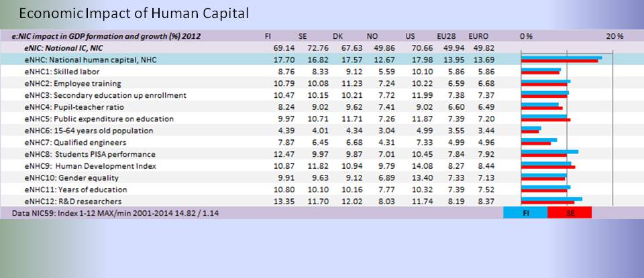Click the FI column header

pos(268,36)
